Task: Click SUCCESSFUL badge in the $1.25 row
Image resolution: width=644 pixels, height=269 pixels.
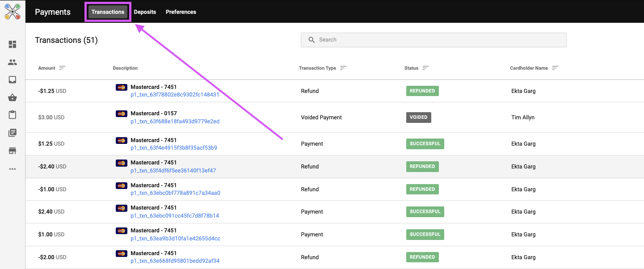Action: pos(425,144)
